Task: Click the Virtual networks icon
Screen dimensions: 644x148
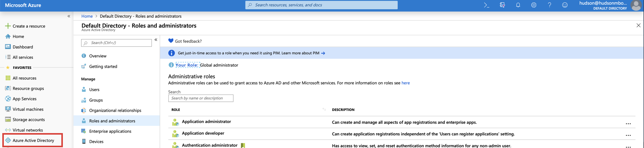Action: 8,130
